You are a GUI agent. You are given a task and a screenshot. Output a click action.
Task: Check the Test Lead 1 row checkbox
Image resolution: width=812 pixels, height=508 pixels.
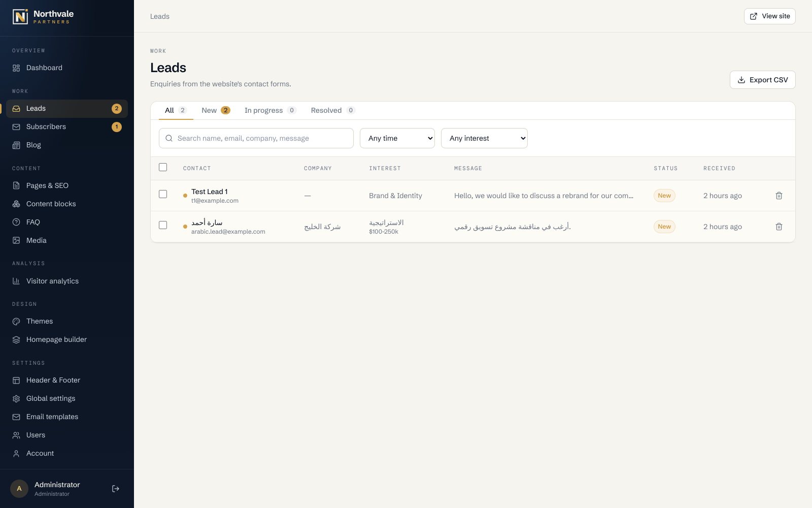(x=163, y=194)
